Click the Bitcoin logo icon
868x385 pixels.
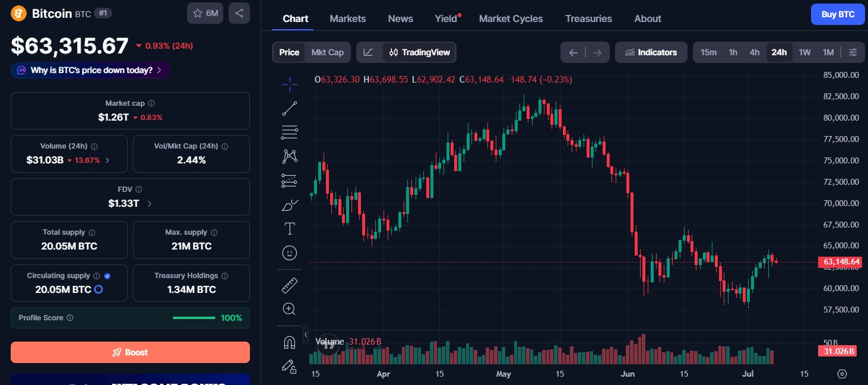point(19,13)
